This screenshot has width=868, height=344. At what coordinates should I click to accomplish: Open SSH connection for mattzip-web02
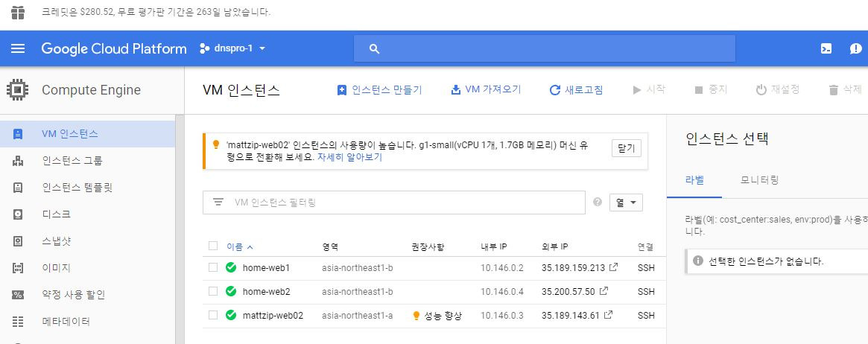(646, 316)
